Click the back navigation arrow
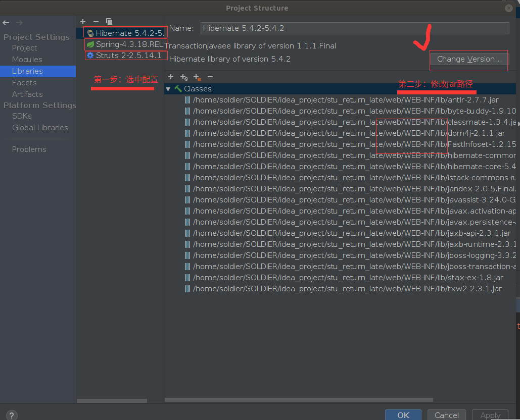520x420 pixels. pos(6,23)
